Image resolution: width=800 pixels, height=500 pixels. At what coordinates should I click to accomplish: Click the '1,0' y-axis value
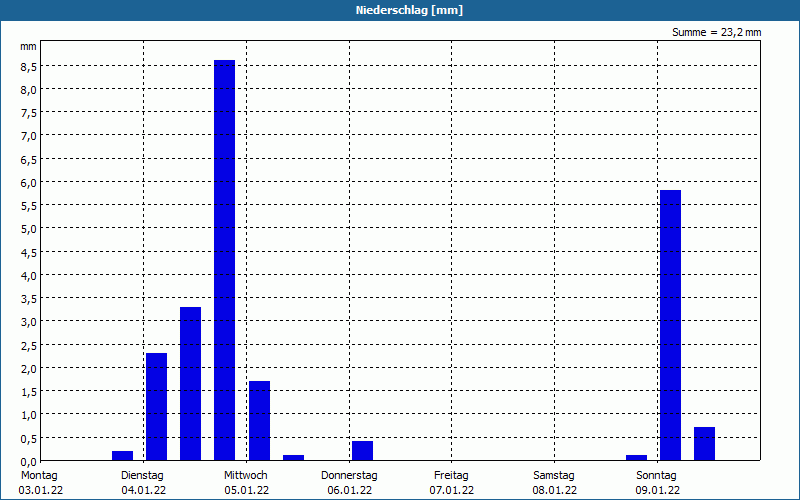click(x=29, y=415)
